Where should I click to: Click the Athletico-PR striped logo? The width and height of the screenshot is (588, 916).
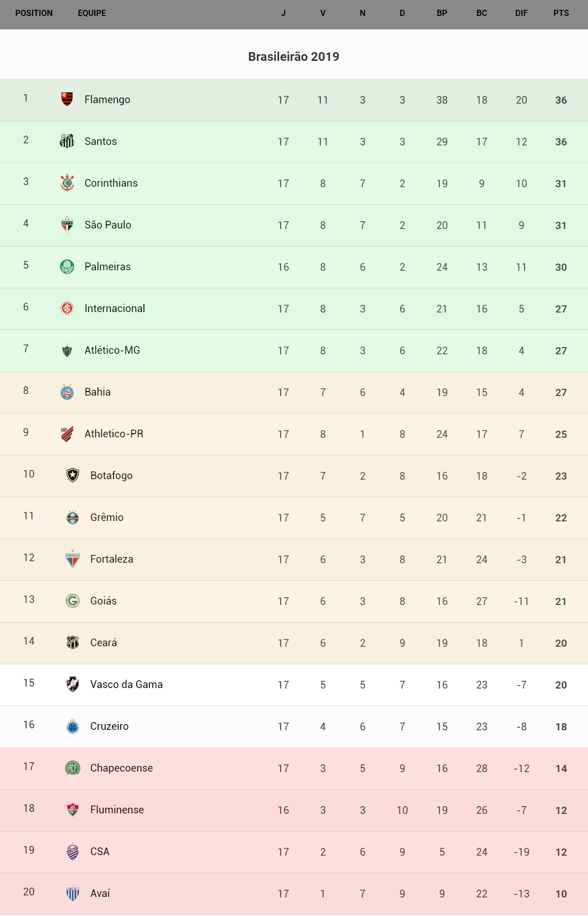(67, 434)
